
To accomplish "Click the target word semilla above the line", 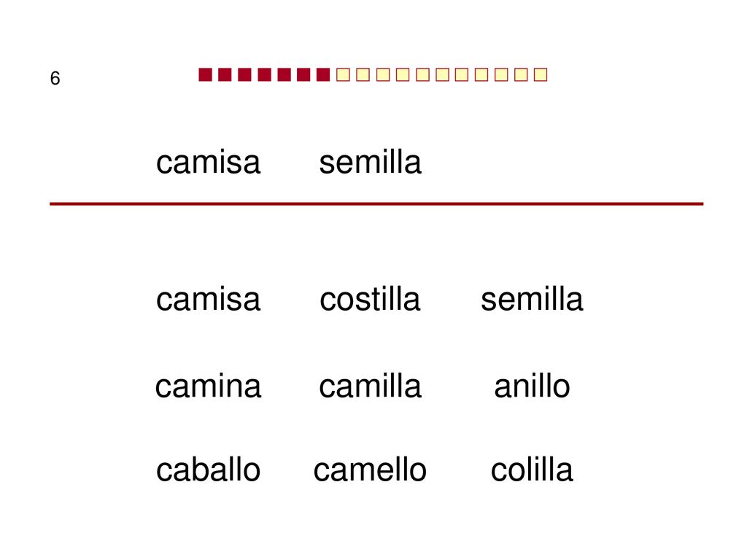I will [370, 162].
